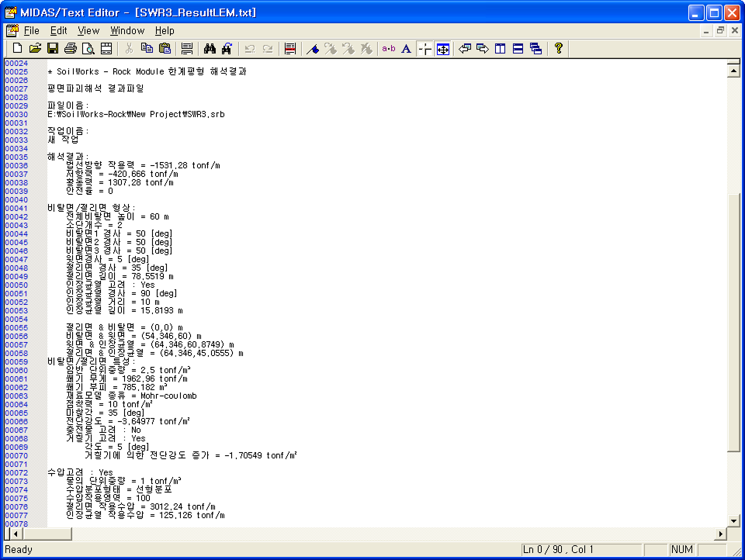Open Print Preview from the toolbar
745x560 pixels.
88,49
